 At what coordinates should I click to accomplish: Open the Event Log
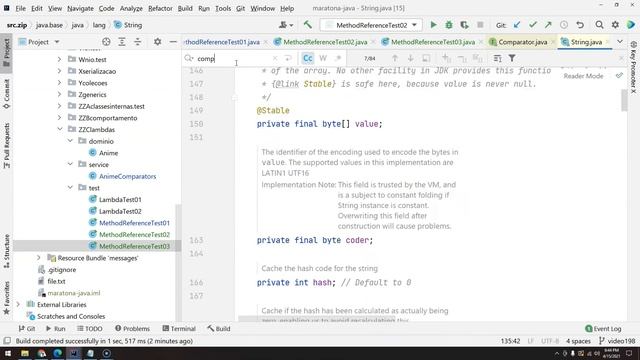click(x=603, y=328)
